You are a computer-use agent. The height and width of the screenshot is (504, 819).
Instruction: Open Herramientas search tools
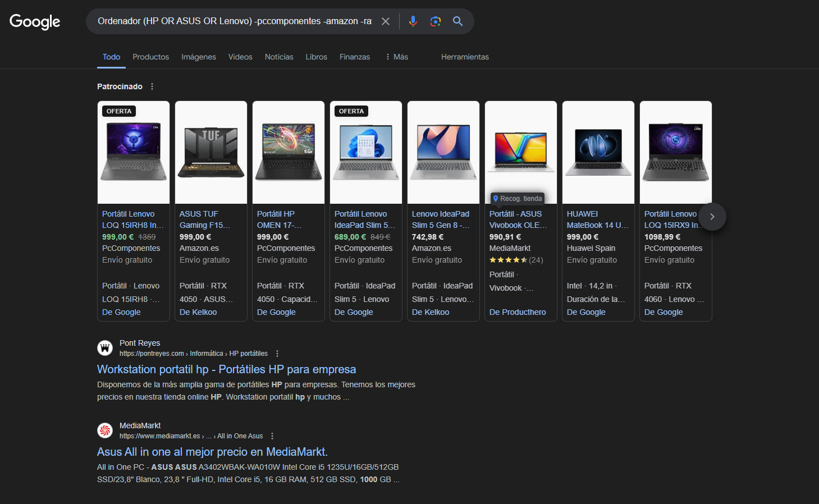(465, 57)
